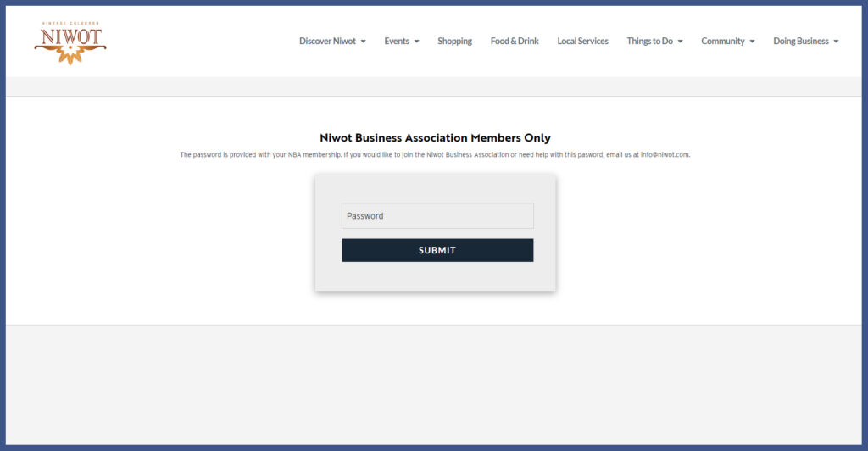Open the Food & Drink page

pyautogui.click(x=515, y=41)
